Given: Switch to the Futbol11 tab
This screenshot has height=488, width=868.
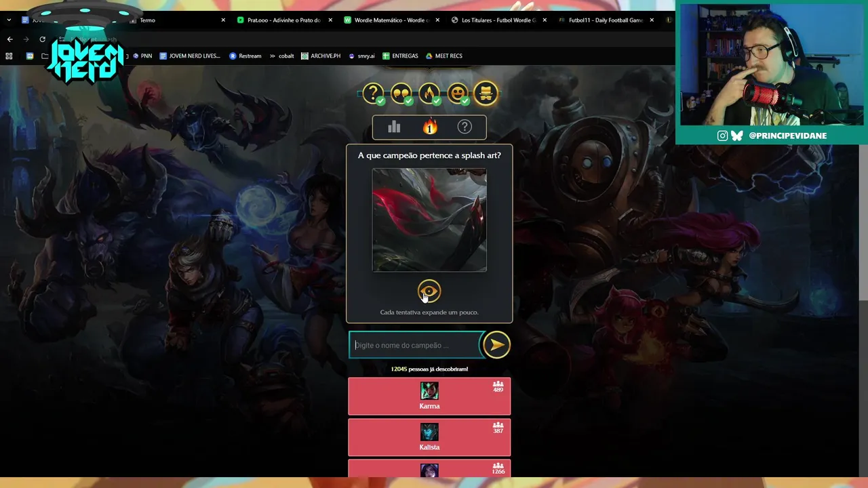Looking at the screenshot, I should click(606, 20).
